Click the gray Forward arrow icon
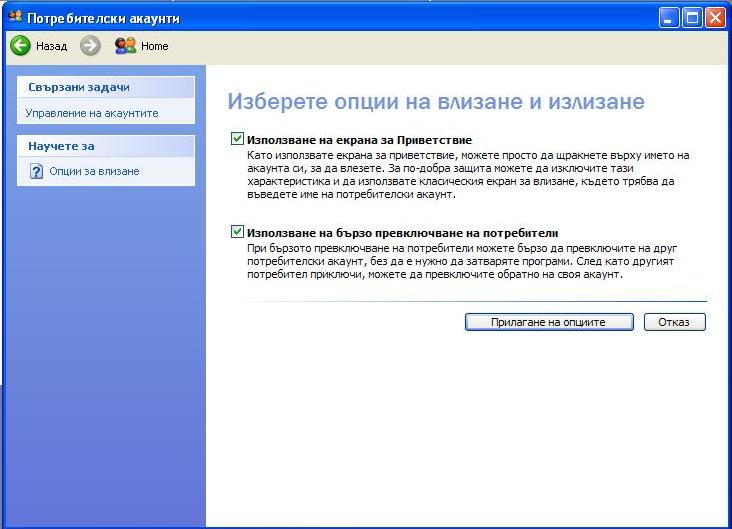 point(90,46)
